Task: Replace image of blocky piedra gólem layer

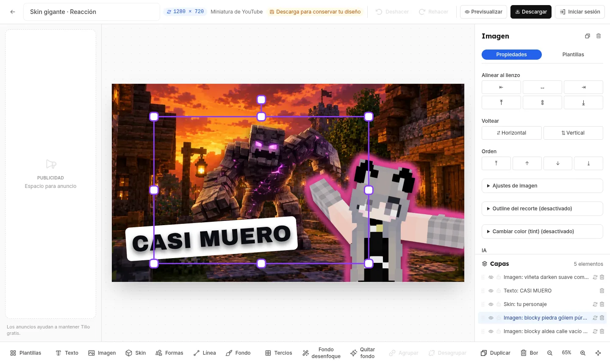Action: [595, 318]
